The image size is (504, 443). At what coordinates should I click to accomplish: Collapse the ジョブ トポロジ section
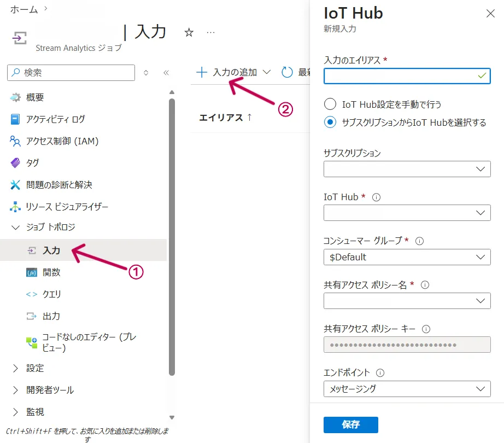click(x=15, y=228)
